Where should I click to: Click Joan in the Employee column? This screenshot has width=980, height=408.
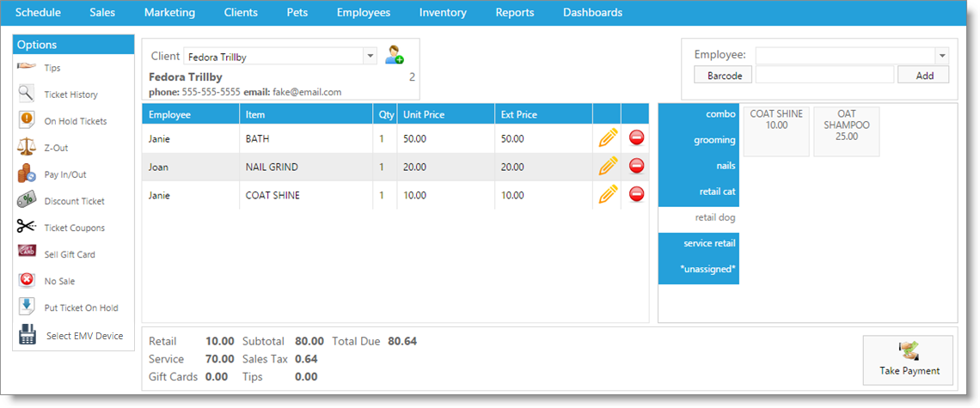point(158,167)
